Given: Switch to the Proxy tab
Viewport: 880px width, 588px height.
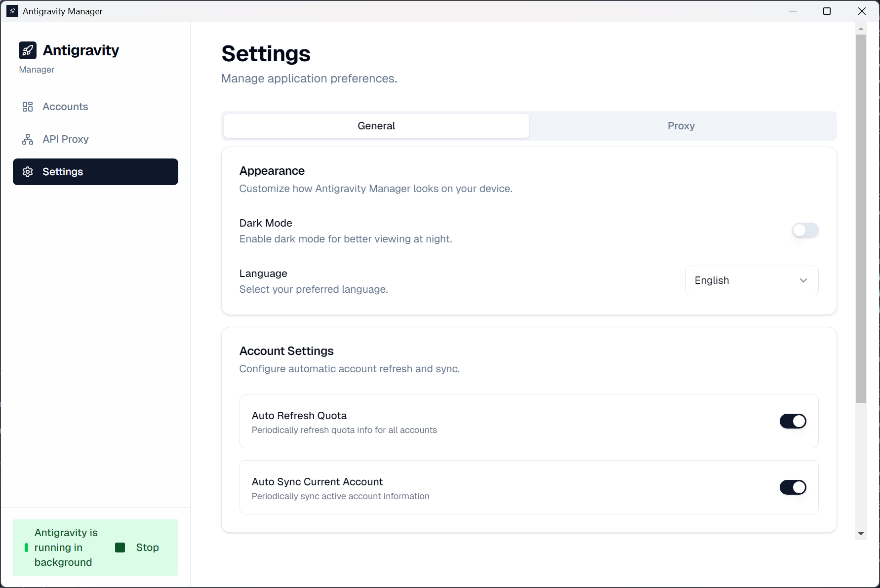Looking at the screenshot, I should (681, 125).
